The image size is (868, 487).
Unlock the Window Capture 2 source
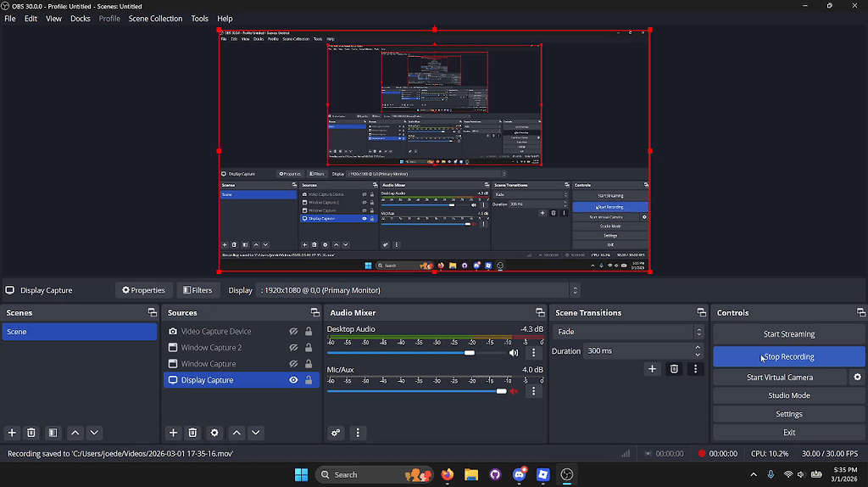point(309,347)
